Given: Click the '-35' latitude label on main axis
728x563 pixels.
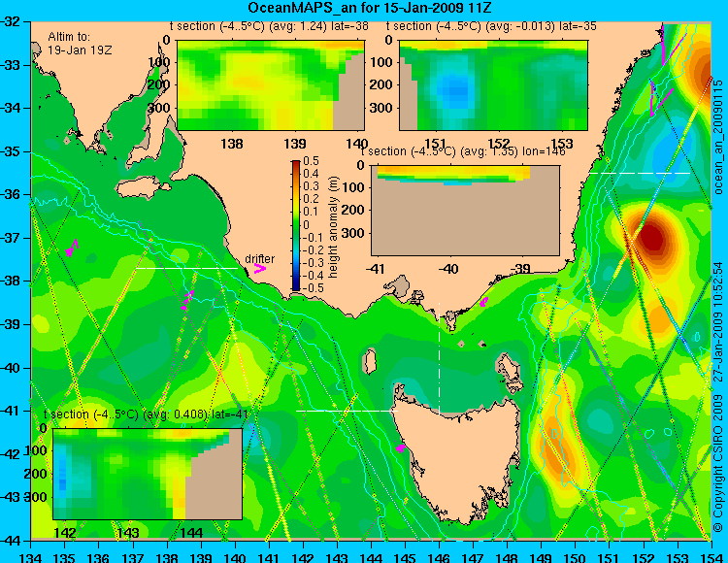Looking at the screenshot, I should tap(11, 151).
